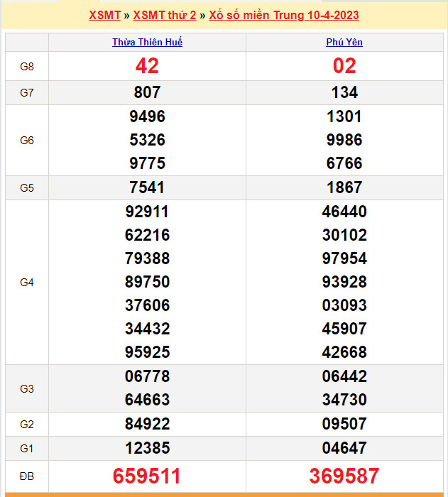
Task: Click the G4 row label
Action: (27, 282)
